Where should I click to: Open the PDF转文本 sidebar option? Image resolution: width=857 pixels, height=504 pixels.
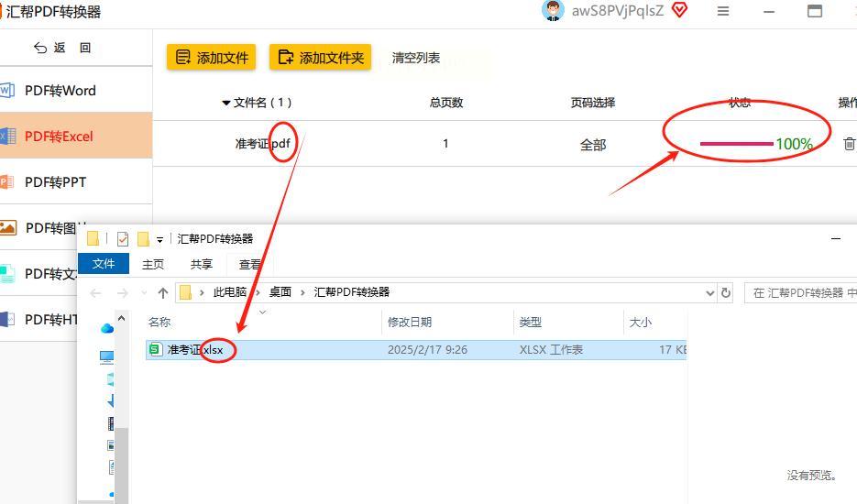[39, 273]
